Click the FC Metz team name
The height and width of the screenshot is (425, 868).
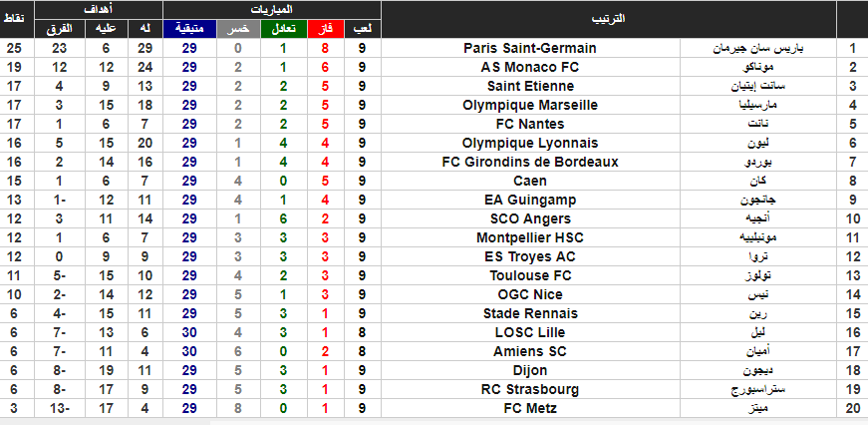pos(530,408)
